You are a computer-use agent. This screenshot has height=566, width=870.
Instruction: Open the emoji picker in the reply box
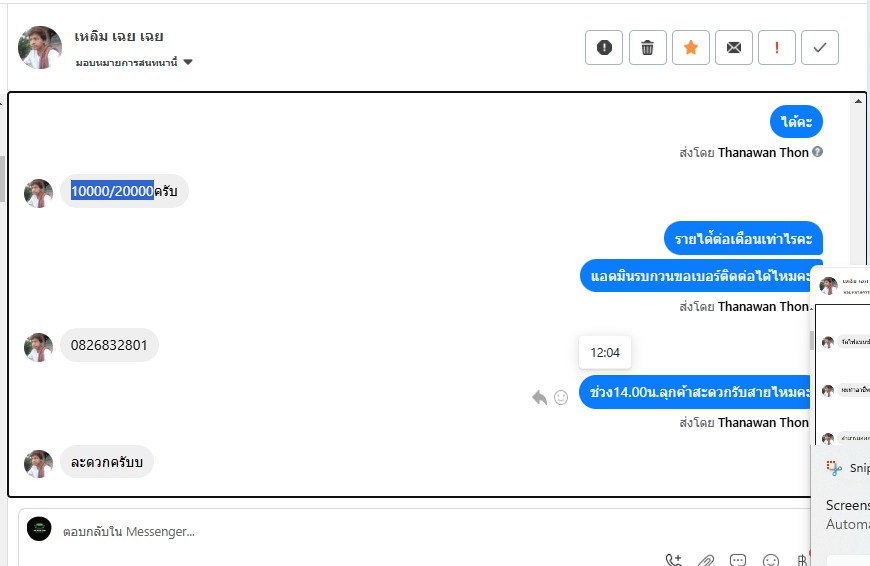[771, 560]
